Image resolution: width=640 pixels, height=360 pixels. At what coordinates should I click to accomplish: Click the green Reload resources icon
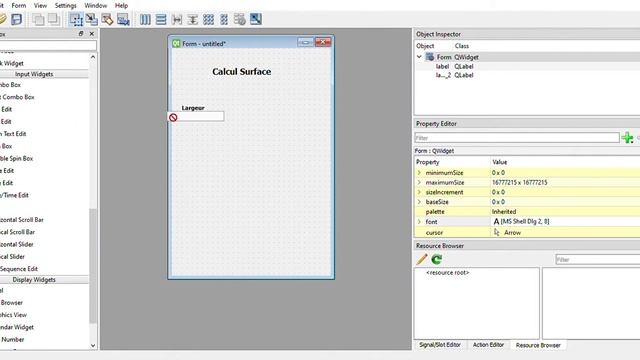pos(437,259)
